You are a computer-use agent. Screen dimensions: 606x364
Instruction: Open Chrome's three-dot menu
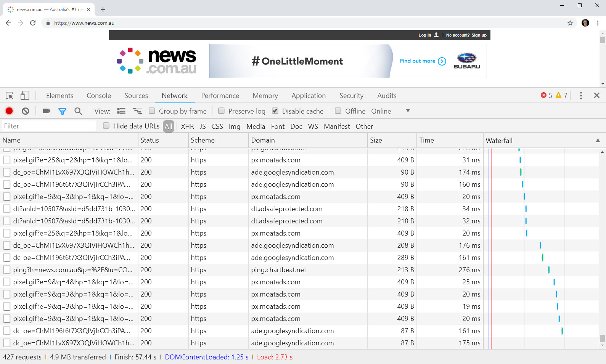tap(598, 23)
